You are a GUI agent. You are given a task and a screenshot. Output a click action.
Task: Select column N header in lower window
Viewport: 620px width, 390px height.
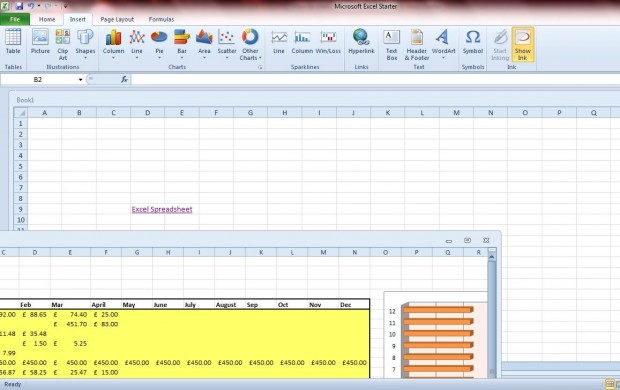354,252
